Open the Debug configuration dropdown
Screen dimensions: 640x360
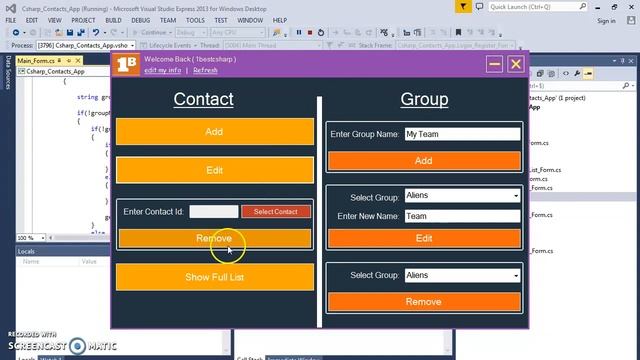click(204, 32)
